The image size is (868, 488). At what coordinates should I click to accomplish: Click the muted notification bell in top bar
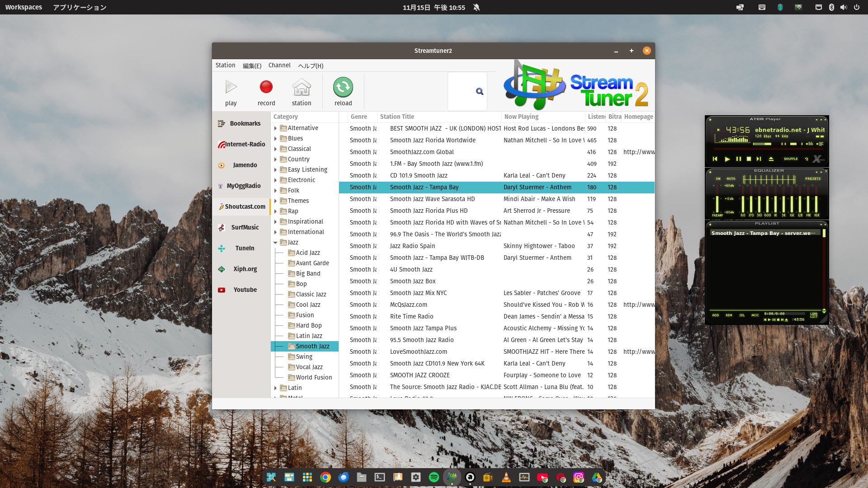(x=476, y=7)
